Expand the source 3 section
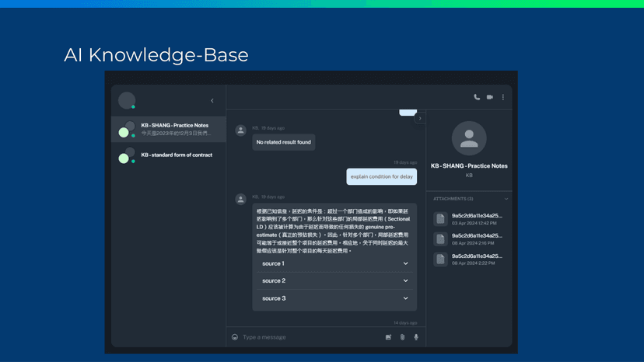The height and width of the screenshot is (362, 644). (334, 298)
